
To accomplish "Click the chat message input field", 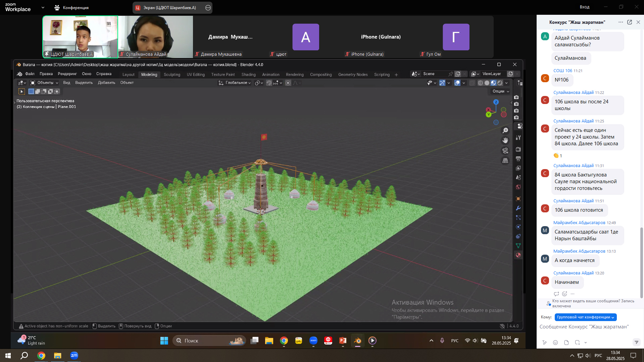I will [x=584, y=327].
